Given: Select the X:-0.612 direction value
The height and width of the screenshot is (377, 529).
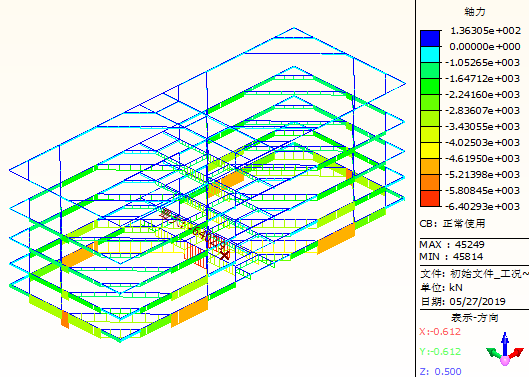Looking at the screenshot, I should pos(440,331).
